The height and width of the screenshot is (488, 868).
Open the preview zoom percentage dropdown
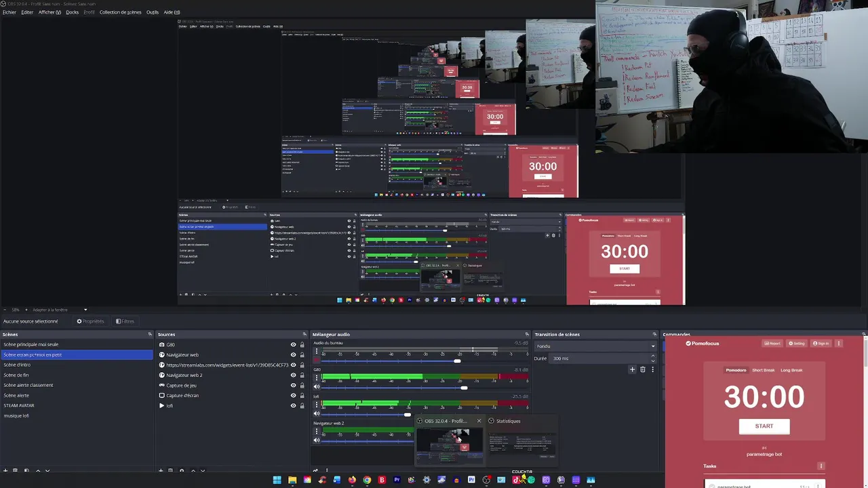(17, 310)
